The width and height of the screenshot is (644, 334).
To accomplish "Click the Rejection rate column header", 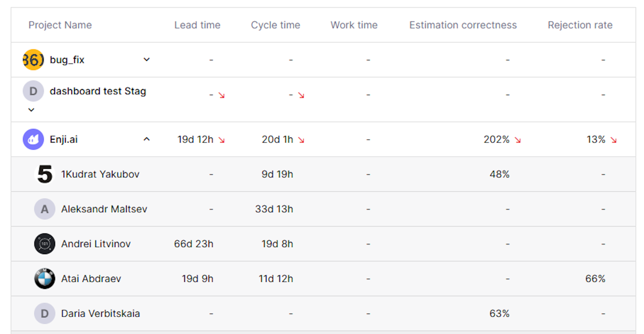I will click(x=580, y=25).
